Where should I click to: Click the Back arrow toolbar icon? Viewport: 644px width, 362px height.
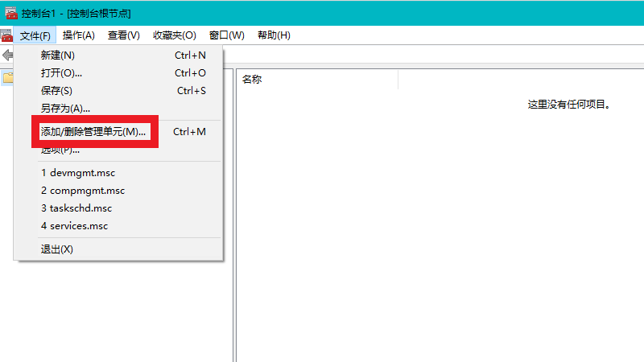[7, 56]
